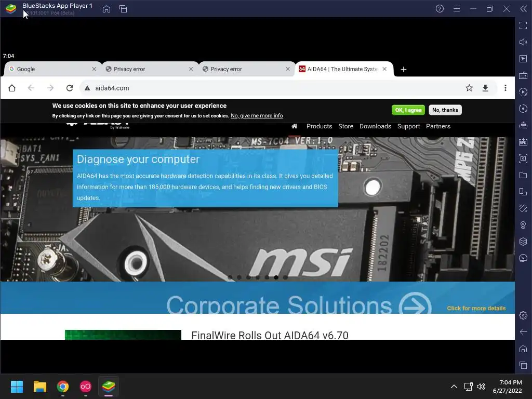Open BlueStacks keyboard game controls icon
Viewport: 532px width, 399px height.
click(523, 75)
